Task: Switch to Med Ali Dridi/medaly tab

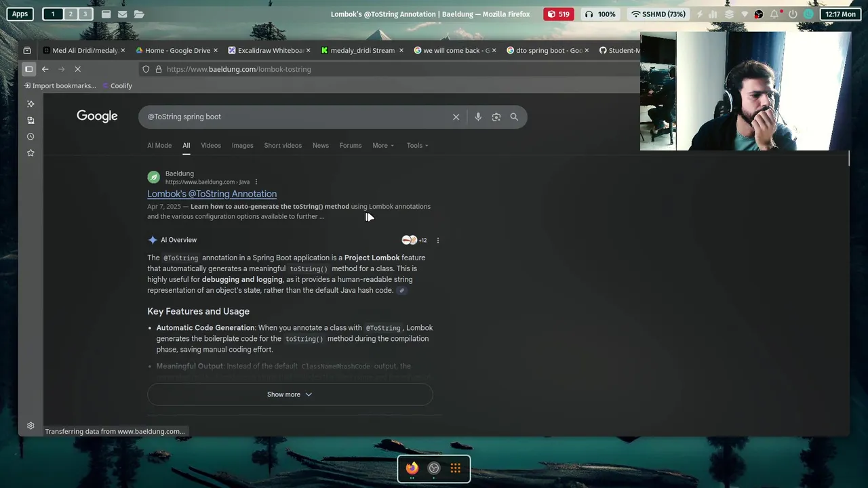Action: 80,50
